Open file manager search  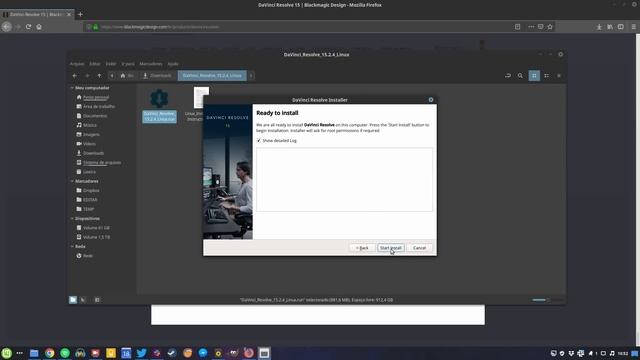520,76
